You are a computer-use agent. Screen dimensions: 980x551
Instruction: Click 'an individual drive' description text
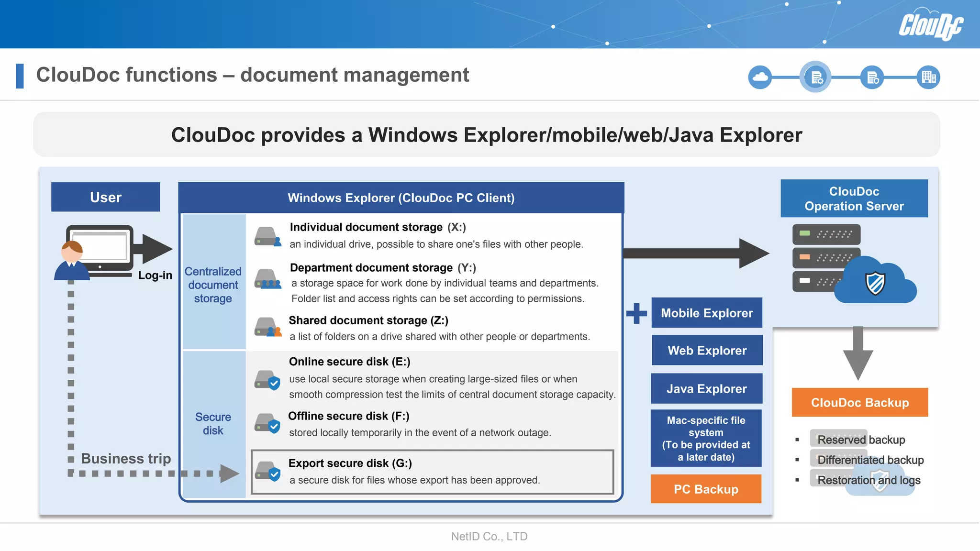[x=436, y=244]
